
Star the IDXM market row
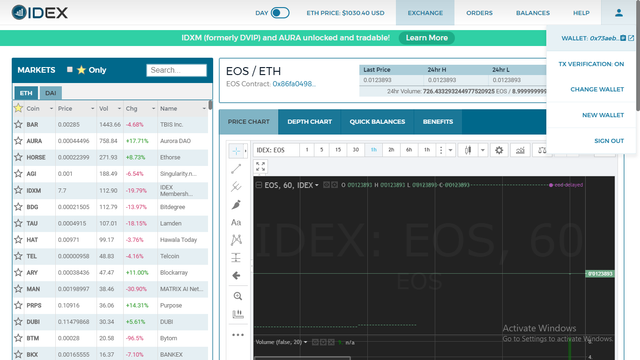coord(18,190)
